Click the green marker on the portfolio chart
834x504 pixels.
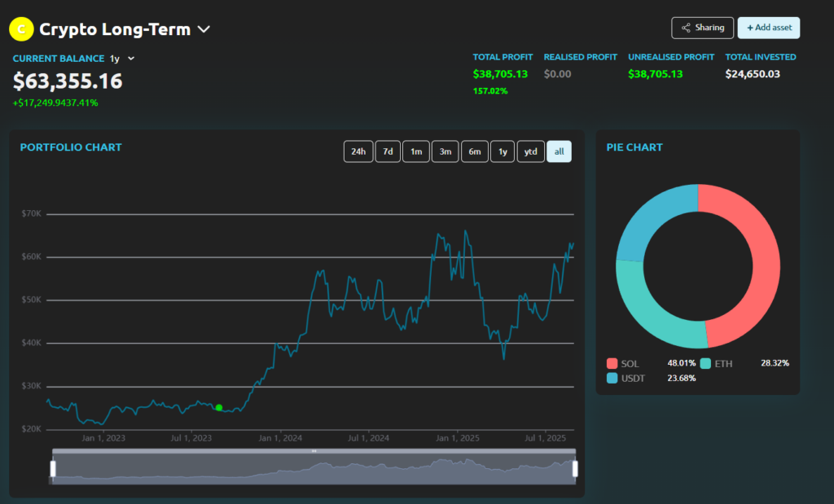219,407
